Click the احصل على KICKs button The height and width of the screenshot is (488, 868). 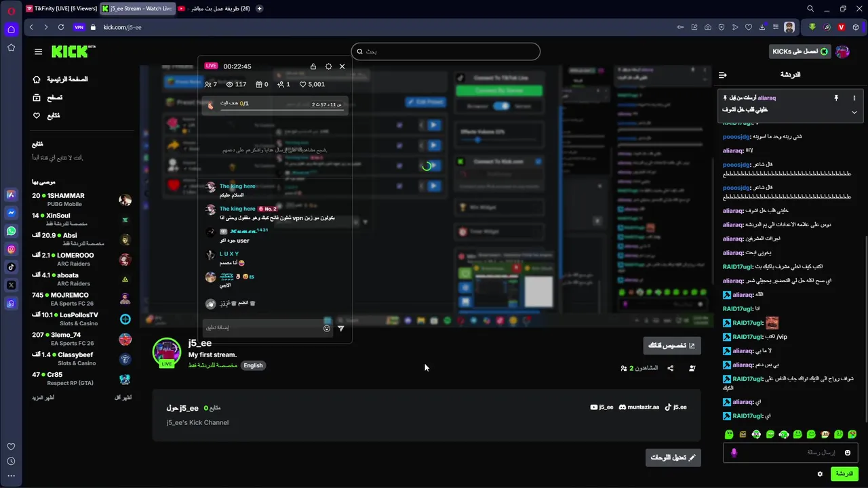(800, 52)
